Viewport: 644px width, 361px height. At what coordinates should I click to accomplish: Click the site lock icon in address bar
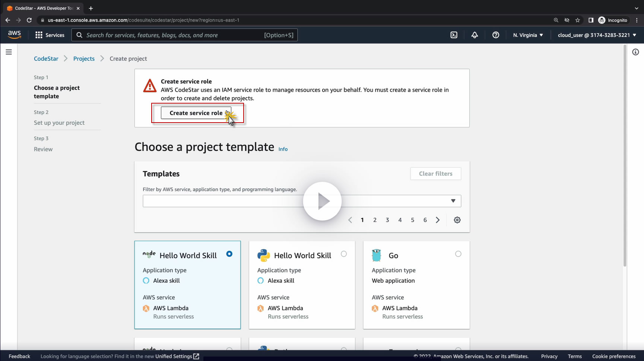tap(43, 20)
